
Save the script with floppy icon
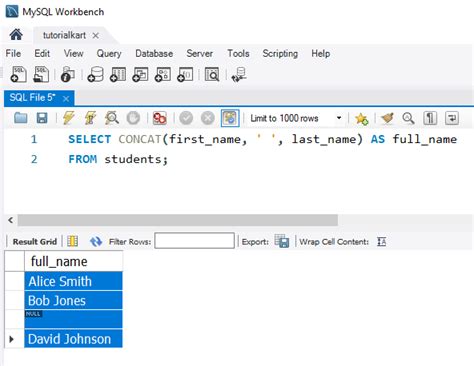42,118
